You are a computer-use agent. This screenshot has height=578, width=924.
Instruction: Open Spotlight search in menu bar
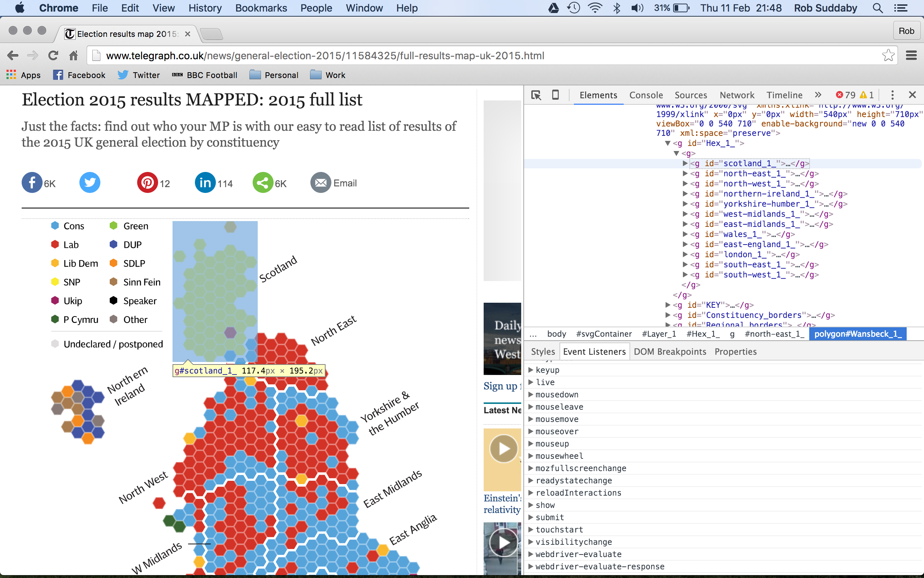pyautogui.click(x=877, y=8)
